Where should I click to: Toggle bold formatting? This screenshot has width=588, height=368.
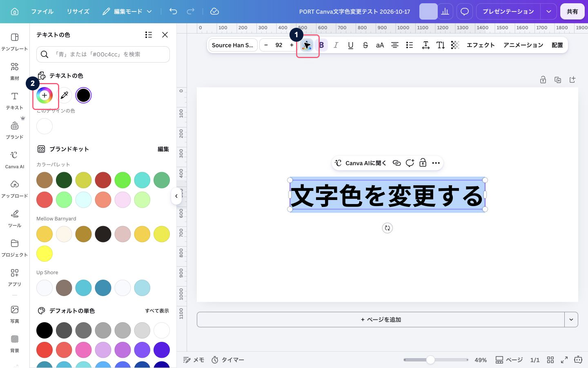(321, 45)
